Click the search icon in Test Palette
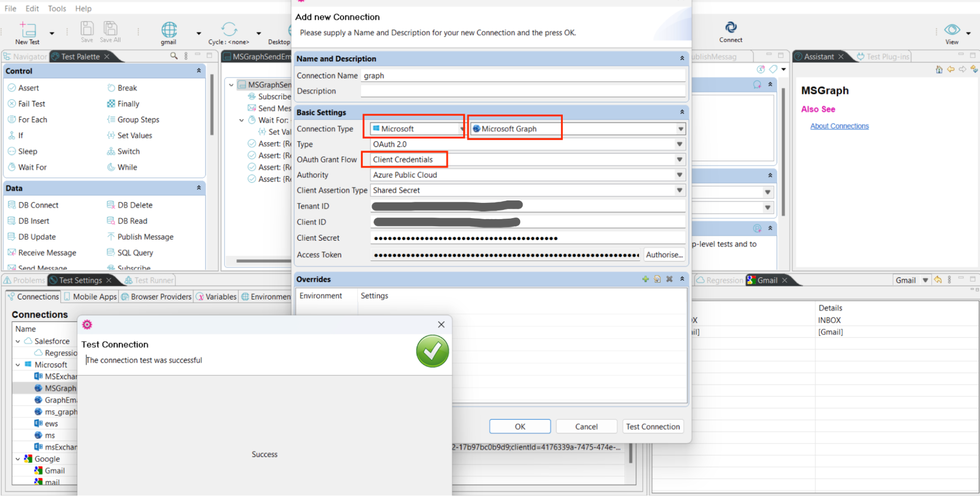 pyautogui.click(x=174, y=56)
